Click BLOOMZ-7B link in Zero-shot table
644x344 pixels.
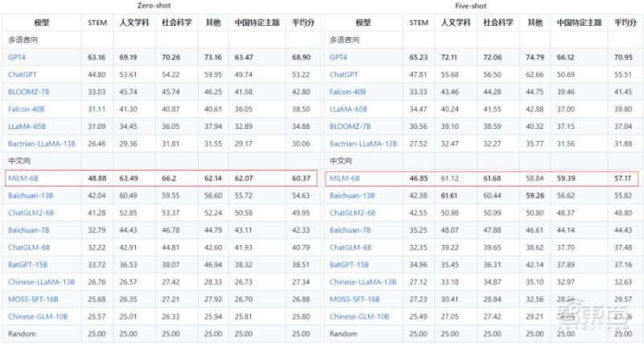(28, 92)
